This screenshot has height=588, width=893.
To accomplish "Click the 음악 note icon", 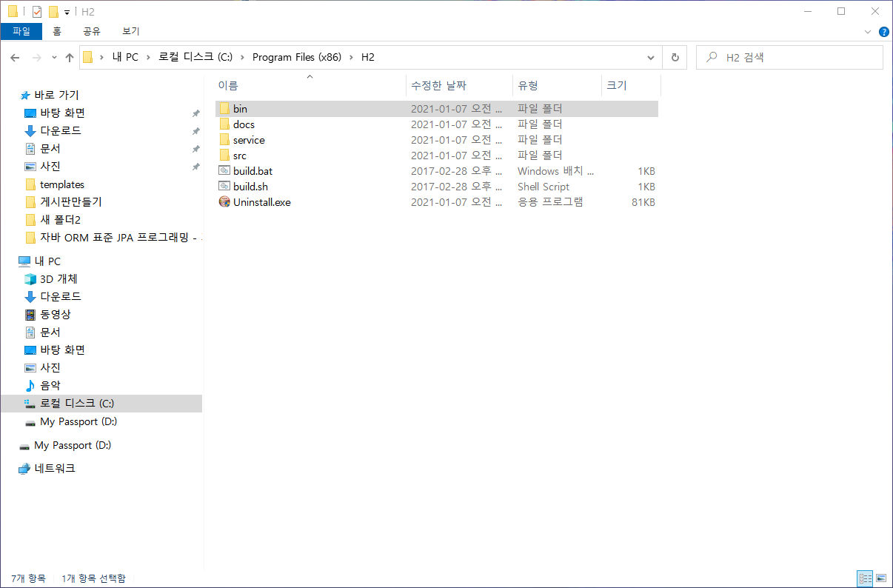I will click(30, 386).
